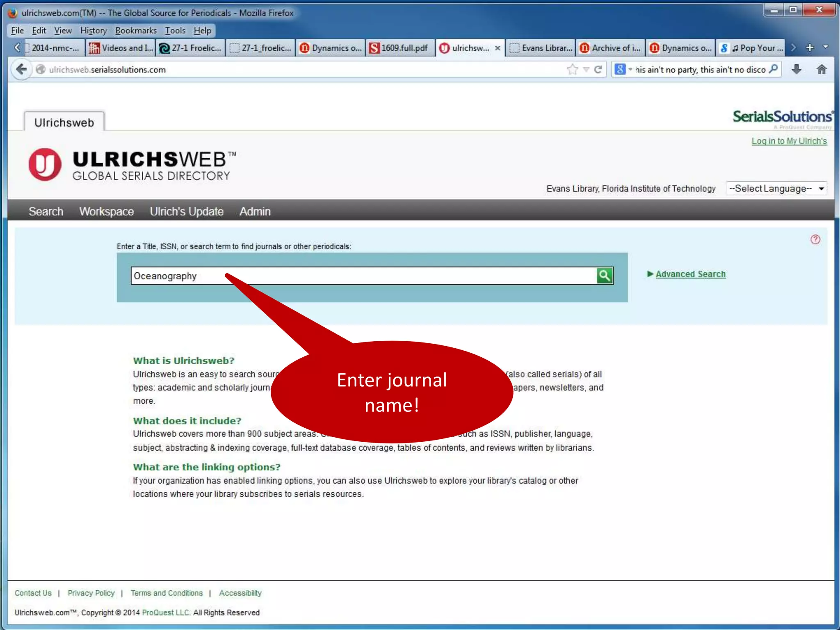Bookmark this page with the star icon
The image size is (840, 630).
572,69
